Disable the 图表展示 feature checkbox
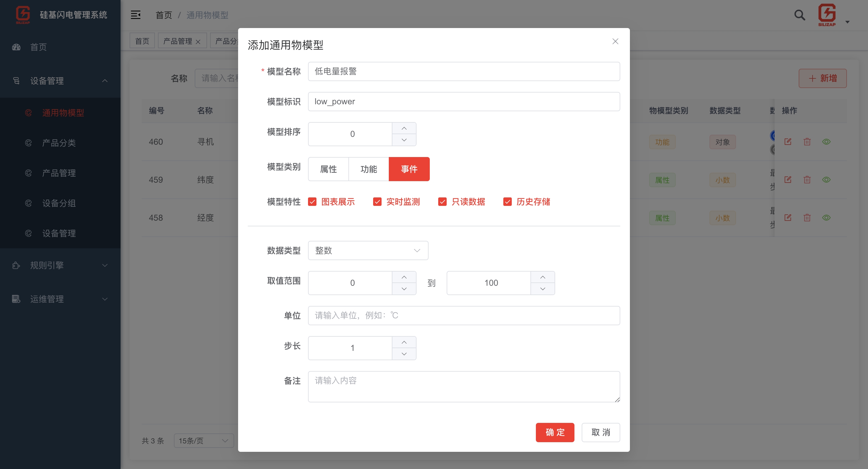 coord(312,201)
